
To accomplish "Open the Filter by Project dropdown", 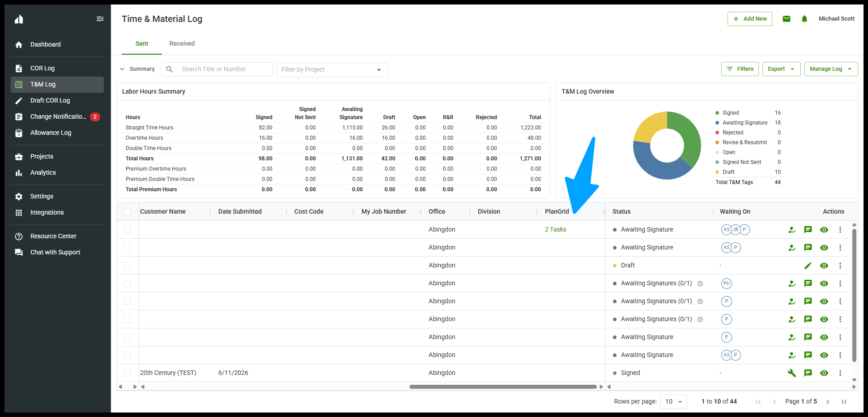I will (332, 69).
